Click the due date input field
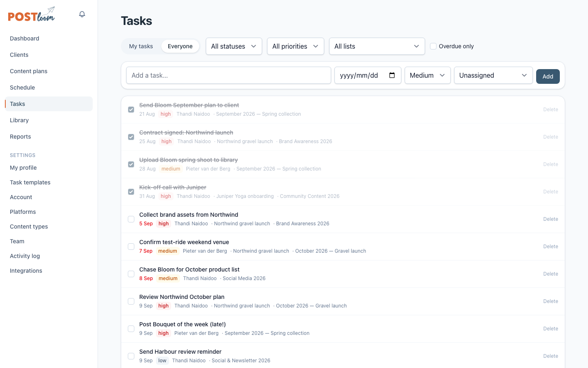The image size is (588, 368). [x=367, y=75]
